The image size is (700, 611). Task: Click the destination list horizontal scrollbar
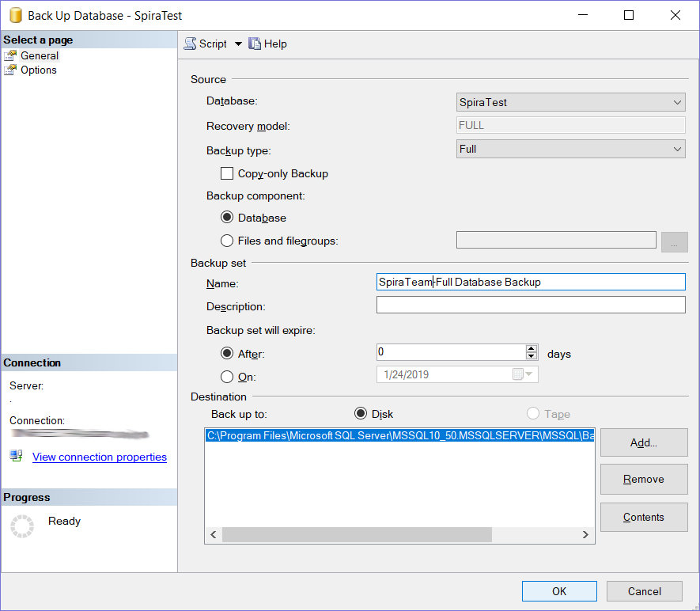356,535
